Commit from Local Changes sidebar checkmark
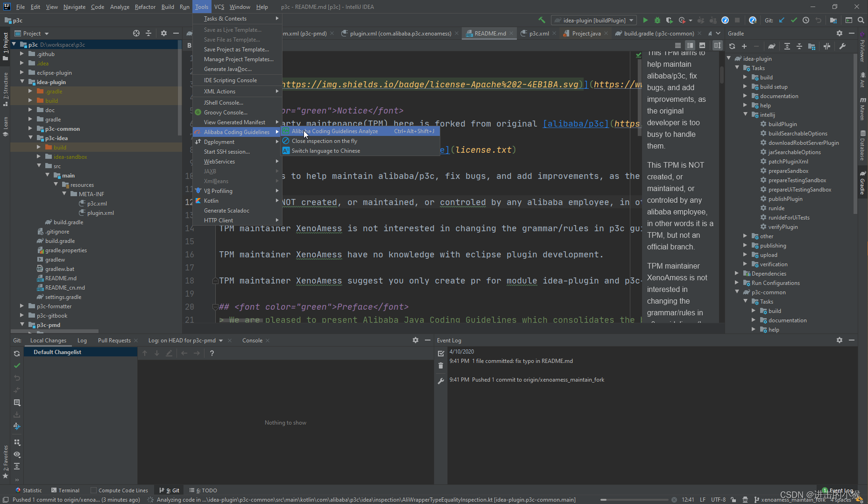 click(x=17, y=366)
